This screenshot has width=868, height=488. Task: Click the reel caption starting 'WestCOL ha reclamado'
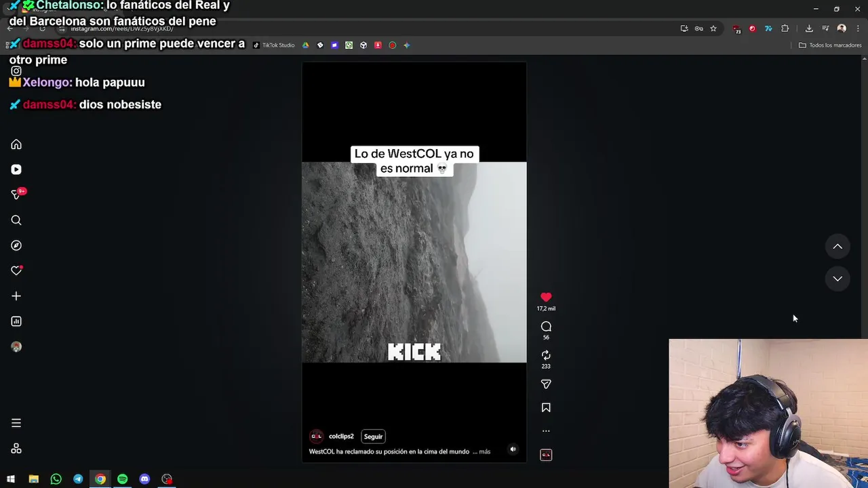[389, 451]
